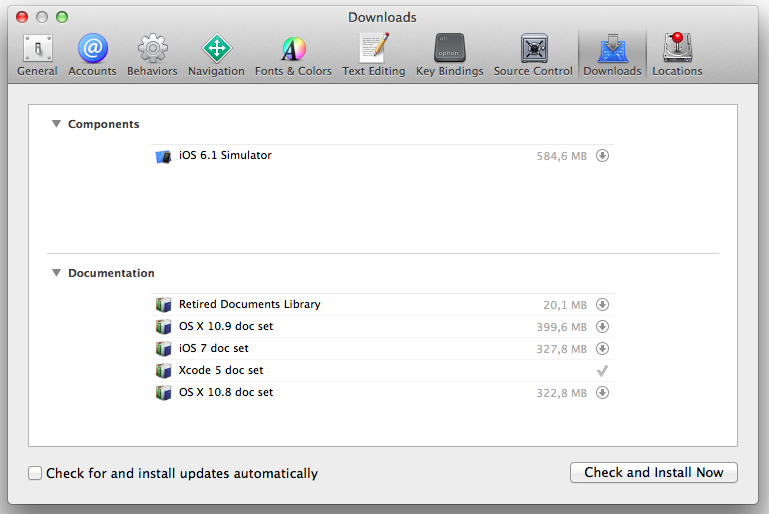Close the Downloads preferences window
This screenshot has height=514, width=769.
(x=22, y=17)
